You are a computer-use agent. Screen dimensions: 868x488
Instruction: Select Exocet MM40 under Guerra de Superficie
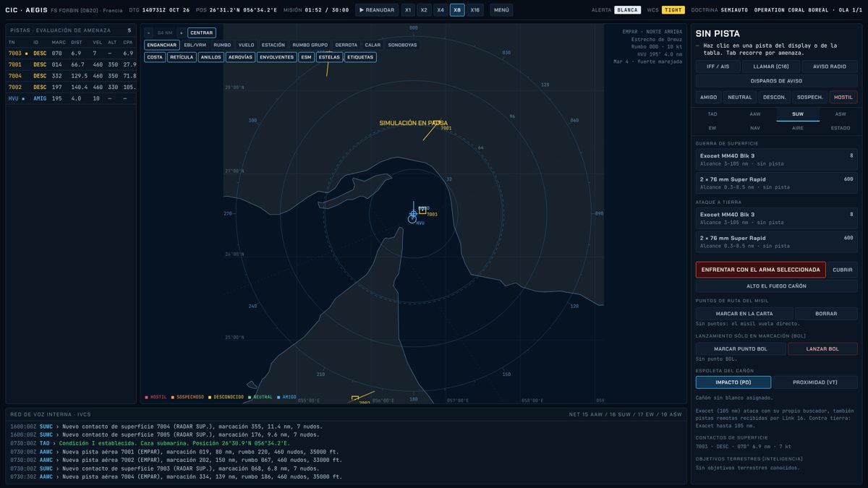[x=777, y=160]
